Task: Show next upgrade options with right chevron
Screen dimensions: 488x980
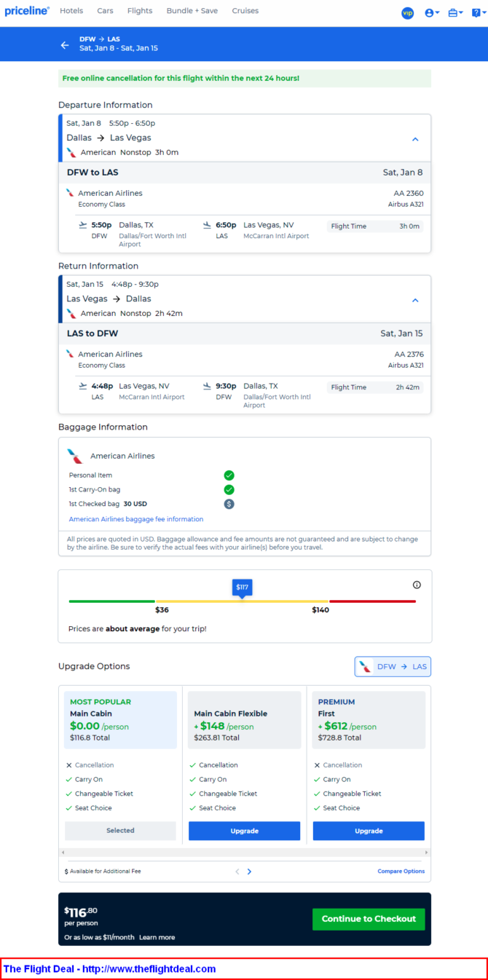Action: point(249,872)
